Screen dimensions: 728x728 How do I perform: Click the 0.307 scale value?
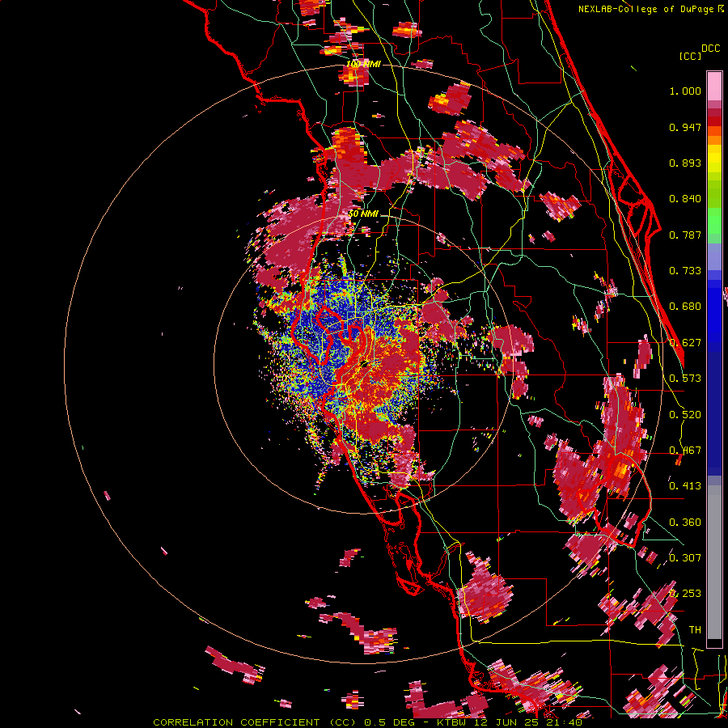tap(685, 558)
